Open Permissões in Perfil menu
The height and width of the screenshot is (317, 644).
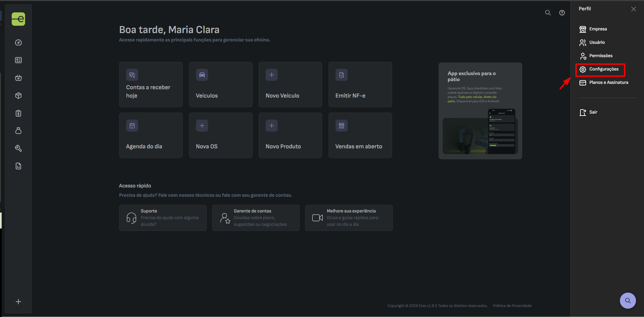[596, 56]
